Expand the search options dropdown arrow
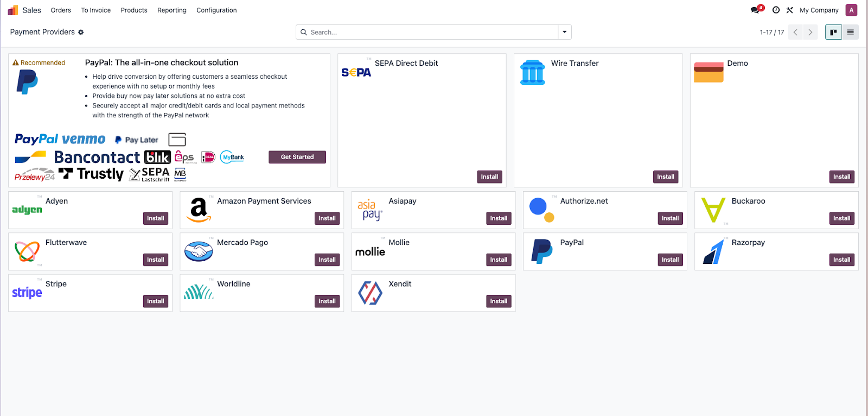This screenshot has width=868, height=416. tap(564, 32)
